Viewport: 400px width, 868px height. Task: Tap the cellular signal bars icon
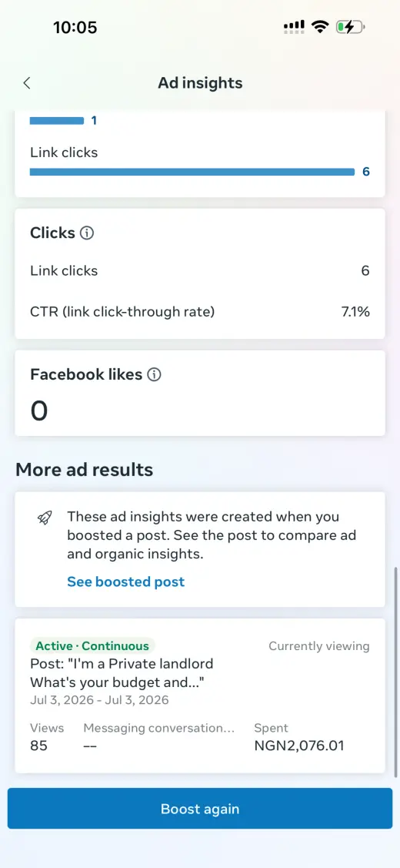click(x=294, y=26)
